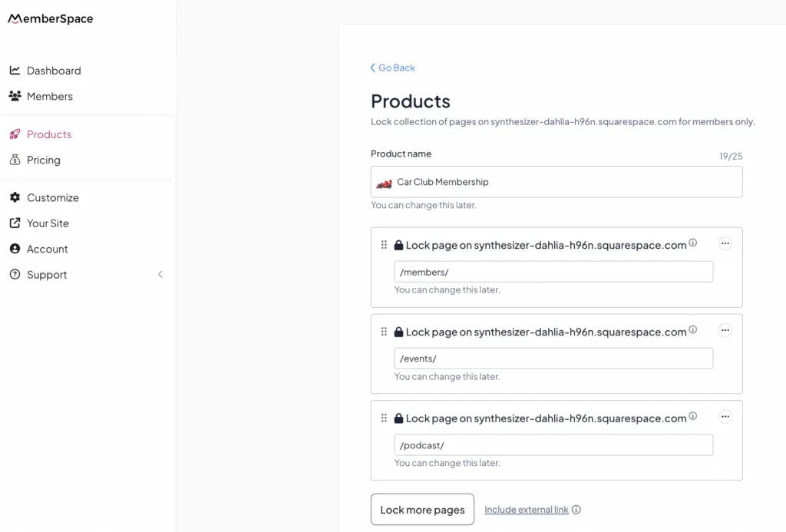Screen dimensions: 786x532
Task: Click the MemberSpace logo
Action: coord(51,19)
